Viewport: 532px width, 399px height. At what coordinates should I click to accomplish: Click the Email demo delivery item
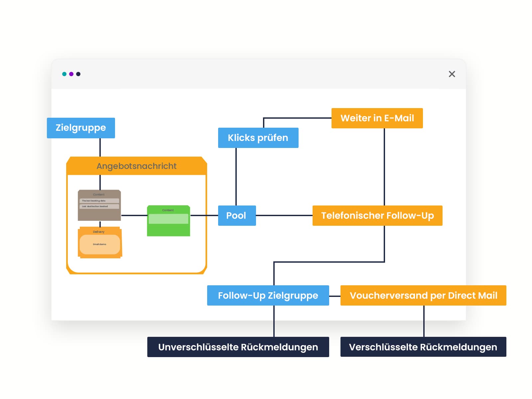click(x=100, y=244)
